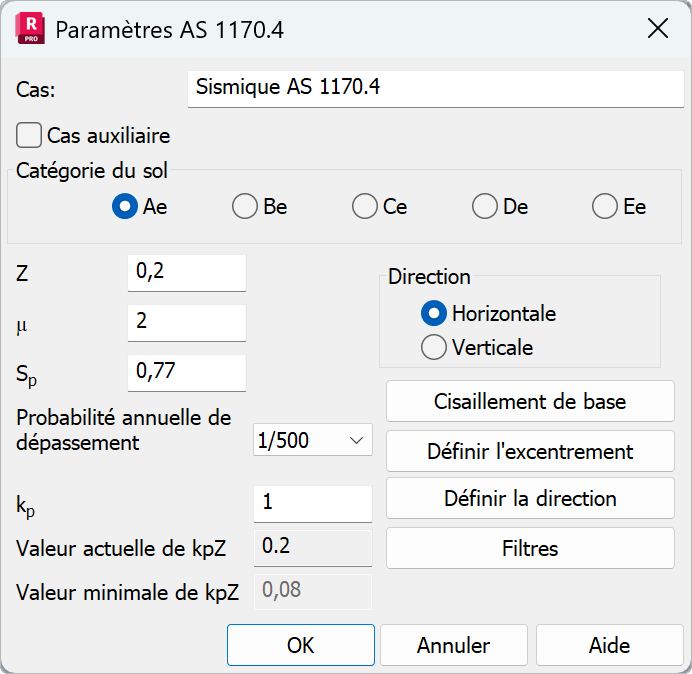This screenshot has height=674, width=692.
Task: Click Définir l'excentrement button
Action: (530, 451)
